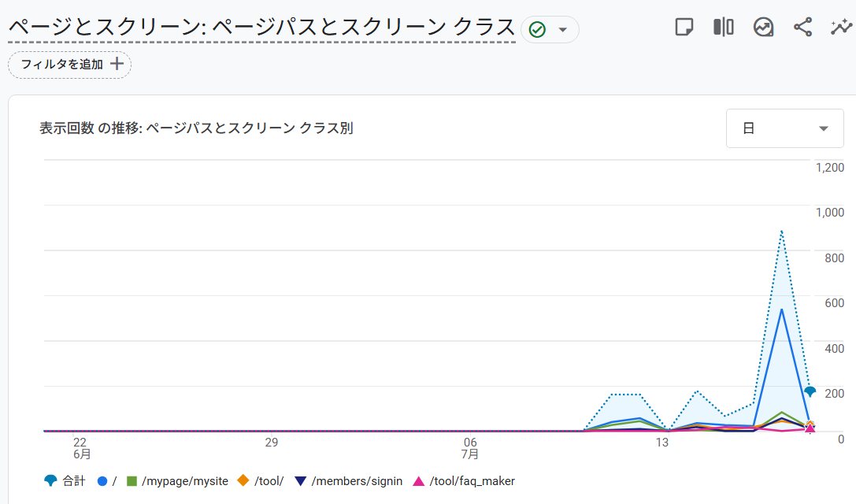Click the edit comparisons column icon
The height and width of the screenshot is (504, 856).
point(724,28)
